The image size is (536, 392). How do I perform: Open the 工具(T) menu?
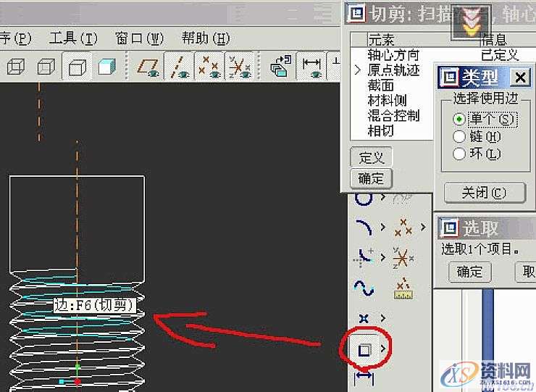[73, 38]
